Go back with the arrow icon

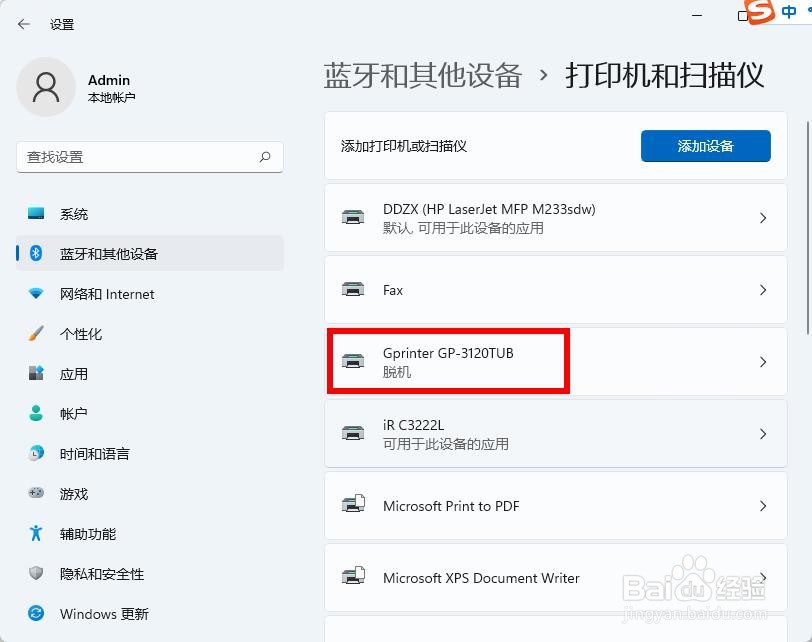(x=24, y=24)
